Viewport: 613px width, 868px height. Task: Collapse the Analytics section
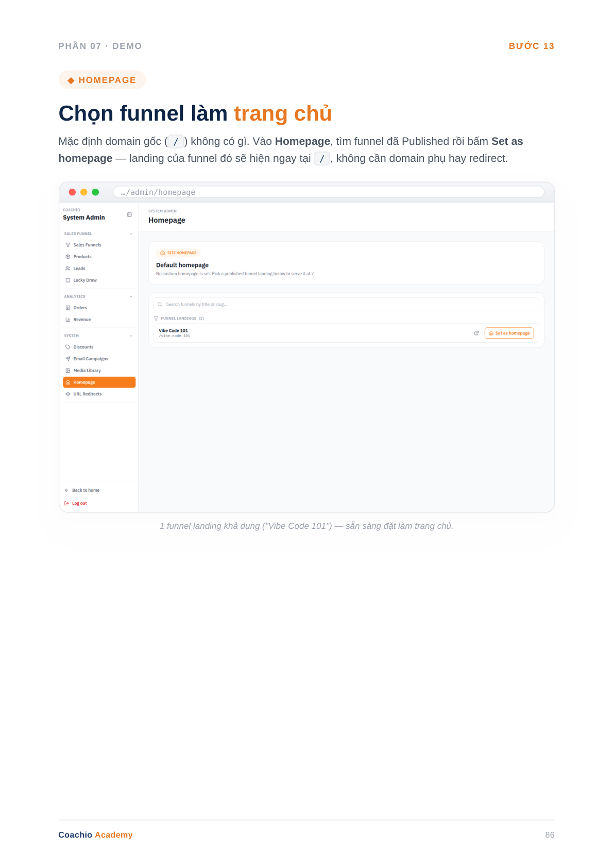pyautogui.click(x=131, y=297)
